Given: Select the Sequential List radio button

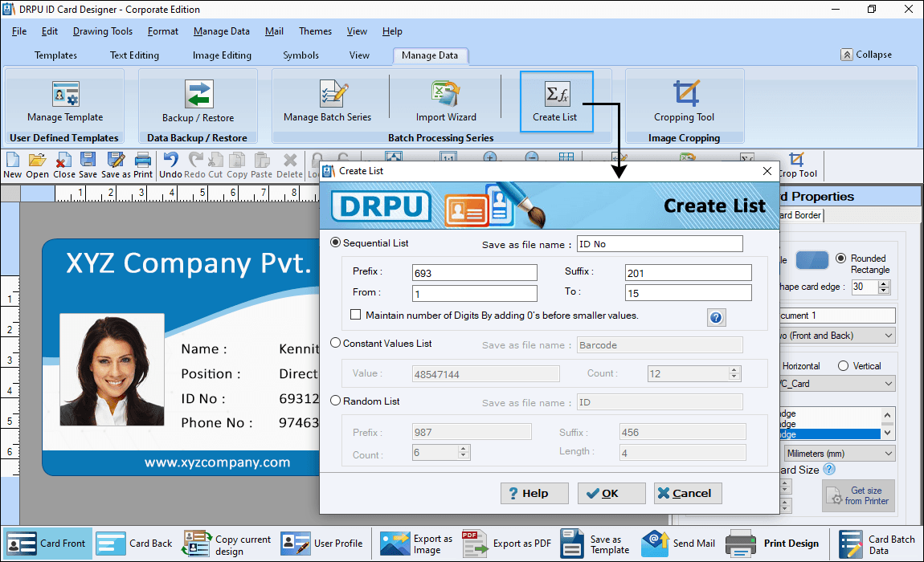Looking at the screenshot, I should click(x=335, y=242).
